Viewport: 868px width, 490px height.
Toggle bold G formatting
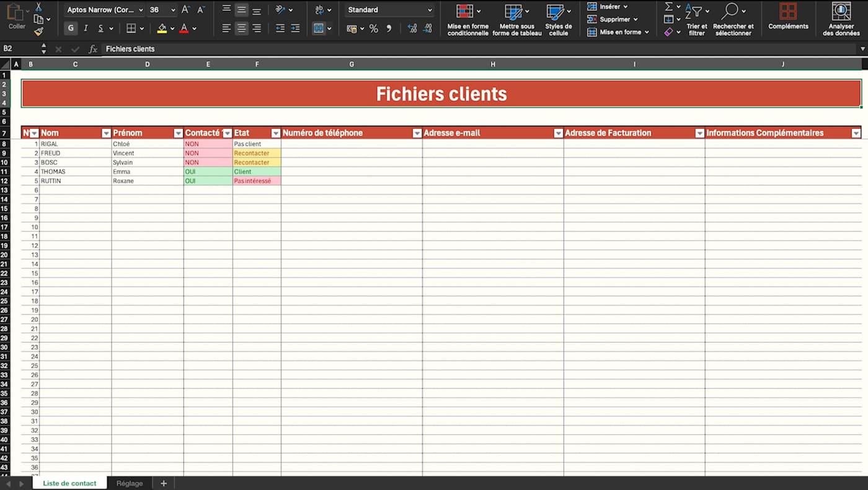pos(71,28)
